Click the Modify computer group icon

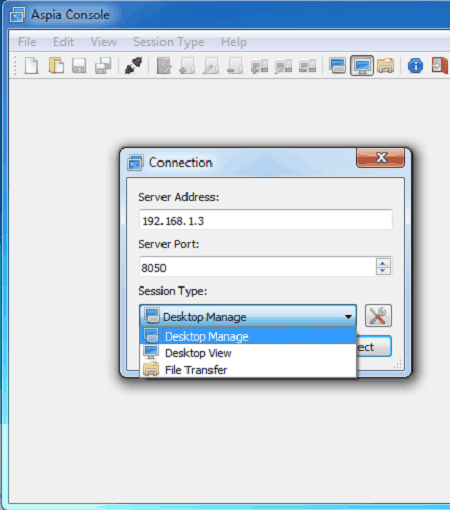[211, 66]
